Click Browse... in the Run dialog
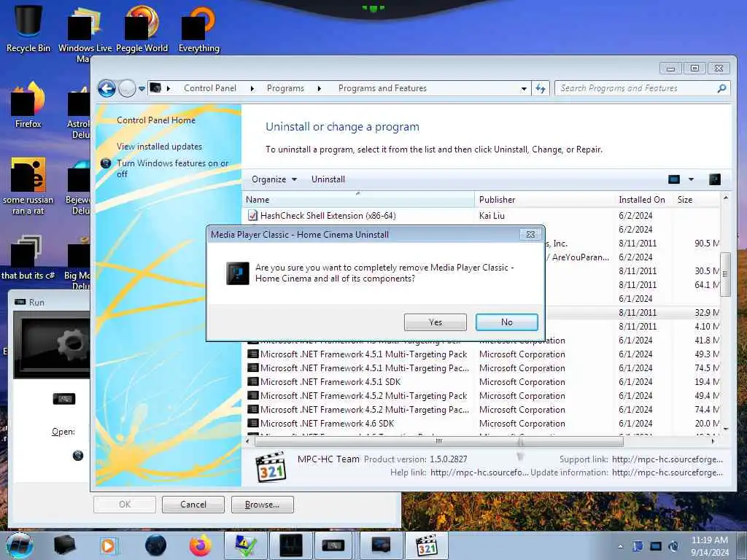The width and height of the screenshot is (747, 560). pos(262,505)
